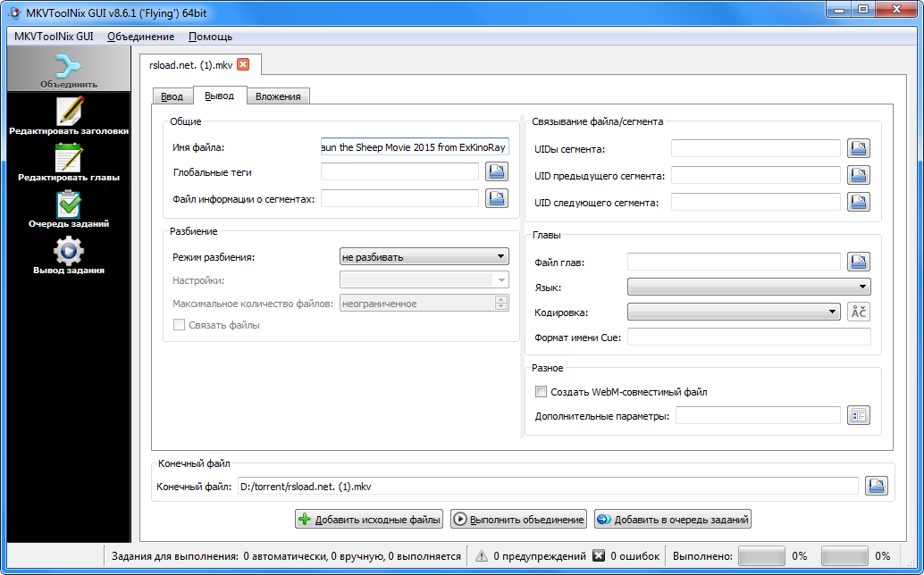This screenshot has height=575, width=924.
Task: Open the Настройки split options combo box
Action: (x=424, y=280)
